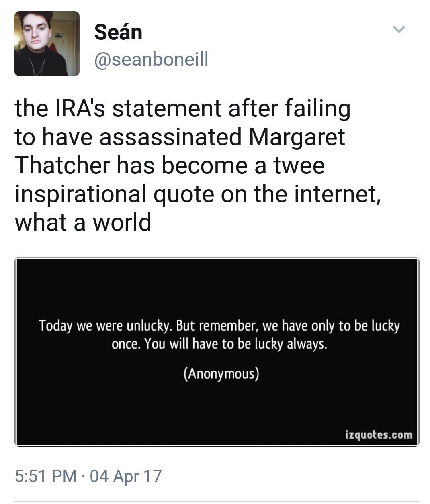Click "what a world" in the tweet

(x=83, y=222)
